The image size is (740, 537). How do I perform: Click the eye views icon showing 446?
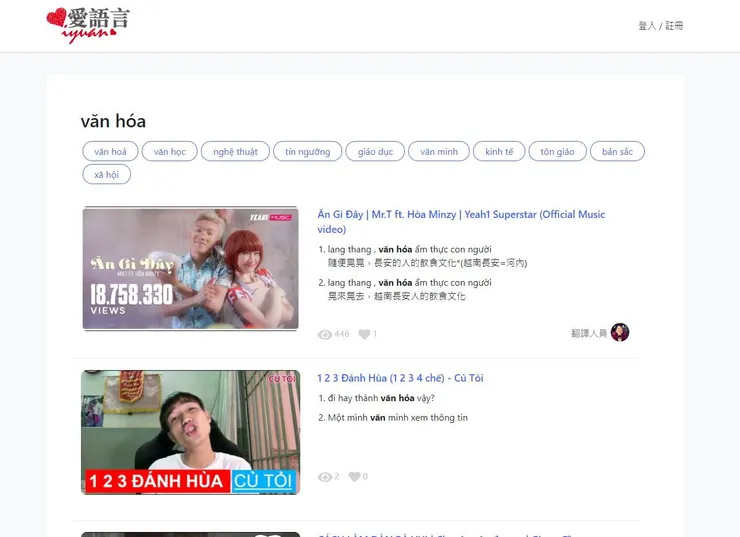[x=325, y=335]
